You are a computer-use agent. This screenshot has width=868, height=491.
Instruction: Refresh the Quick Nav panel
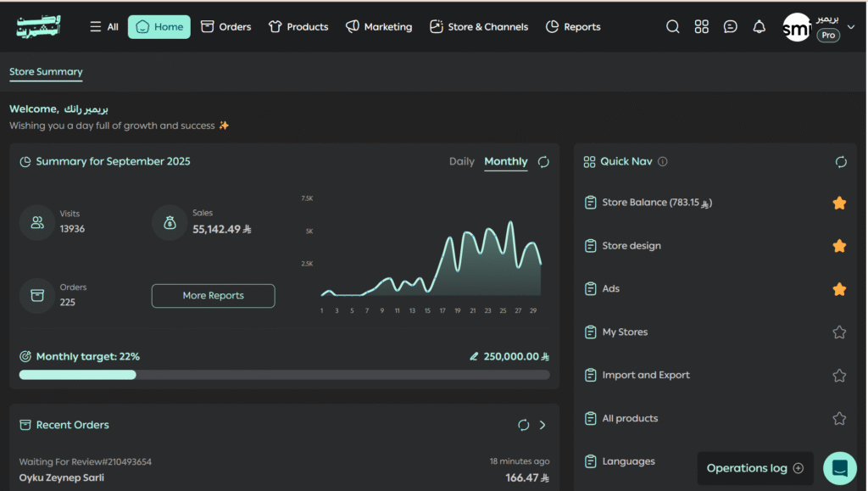point(841,162)
